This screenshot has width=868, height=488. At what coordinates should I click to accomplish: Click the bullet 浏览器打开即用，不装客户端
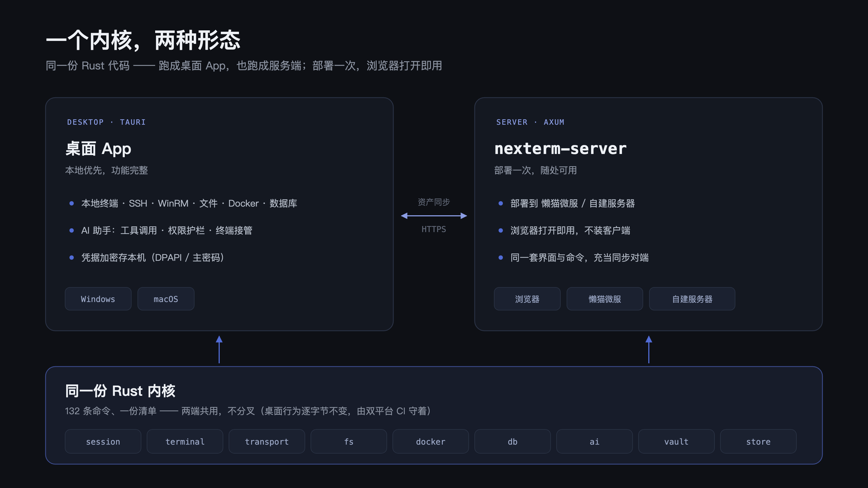(x=570, y=230)
